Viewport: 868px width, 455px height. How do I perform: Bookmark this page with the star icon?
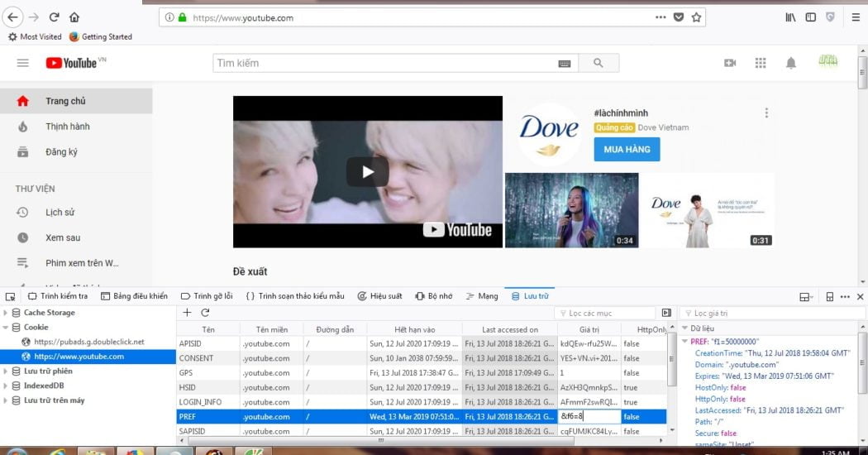pyautogui.click(x=696, y=17)
